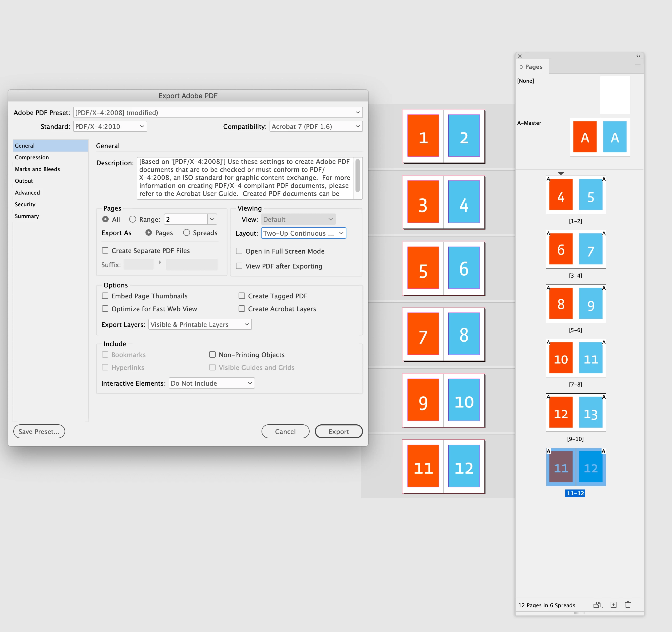Choose Spreads under Export As
Viewport: 672px width, 632px height.
click(187, 232)
